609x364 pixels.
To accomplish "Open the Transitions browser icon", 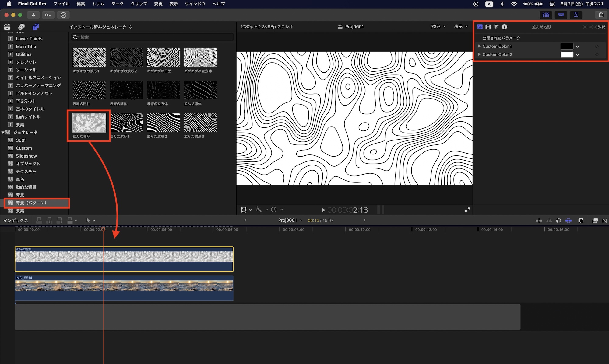I will pyautogui.click(x=605, y=220).
